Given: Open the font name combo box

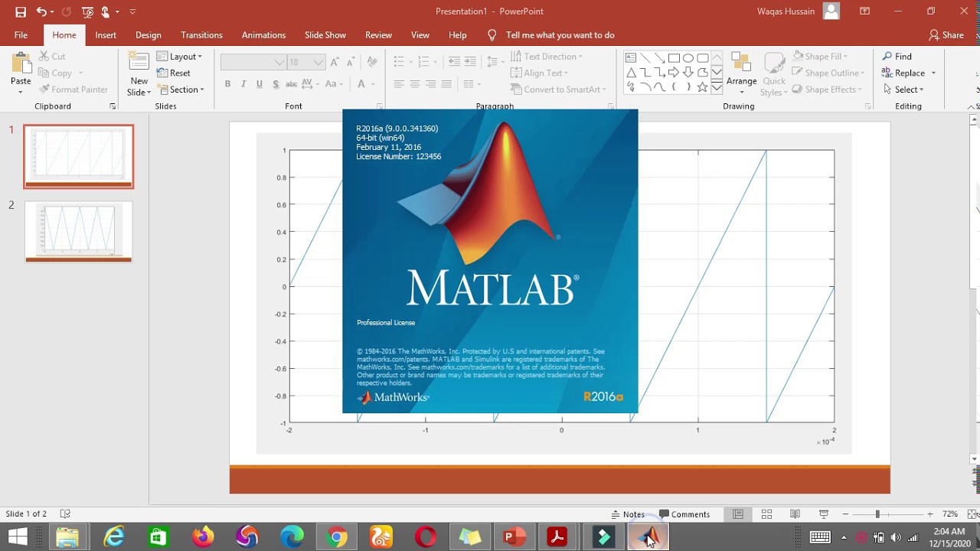Looking at the screenshot, I should click(x=253, y=62).
